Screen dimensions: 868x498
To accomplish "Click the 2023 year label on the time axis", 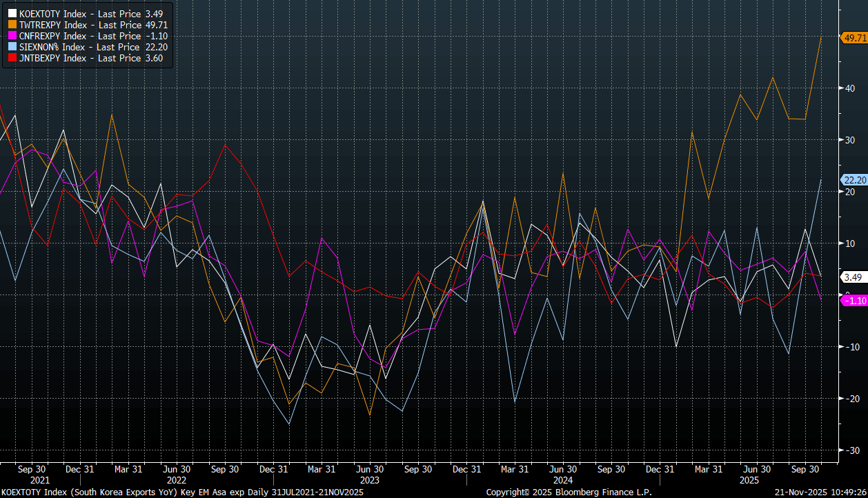I will (x=369, y=479).
